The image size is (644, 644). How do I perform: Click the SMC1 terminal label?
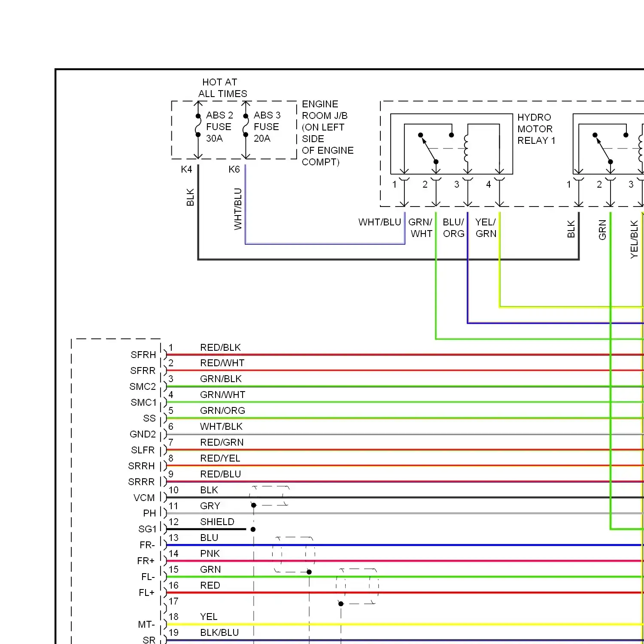tap(143, 402)
